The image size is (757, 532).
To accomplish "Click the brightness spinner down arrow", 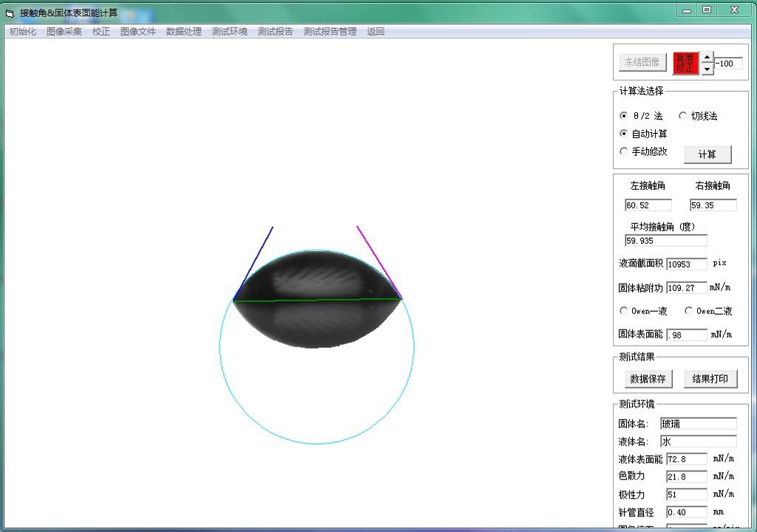I will click(x=707, y=69).
